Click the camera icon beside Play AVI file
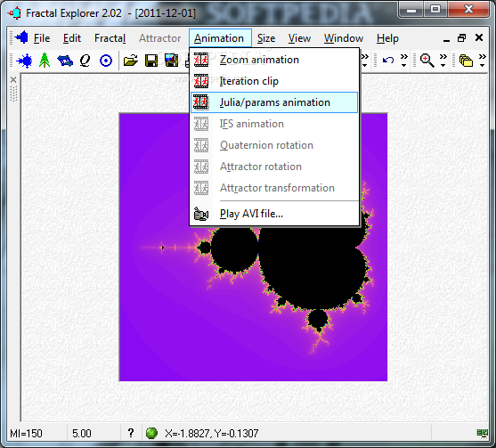 tap(201, 214)
